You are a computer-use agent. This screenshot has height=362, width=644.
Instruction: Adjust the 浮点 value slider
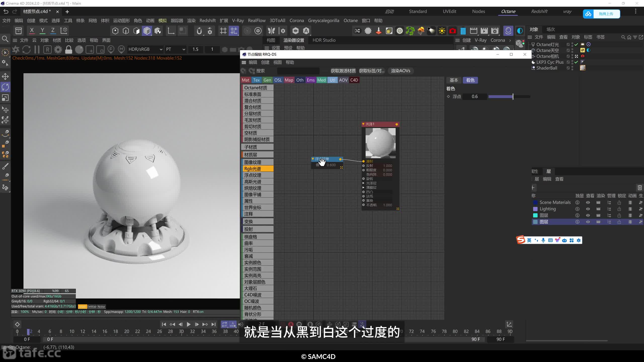pos(509,97)
